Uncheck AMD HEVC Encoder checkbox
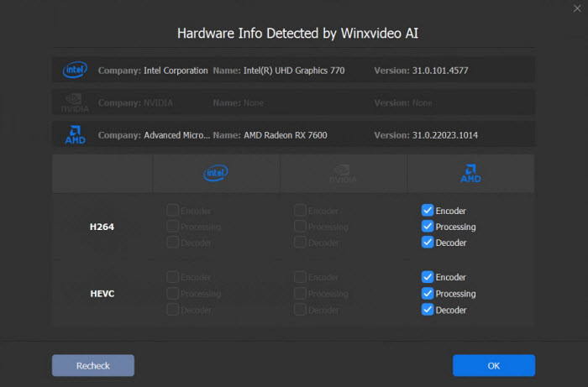 [x=428, y=277]
